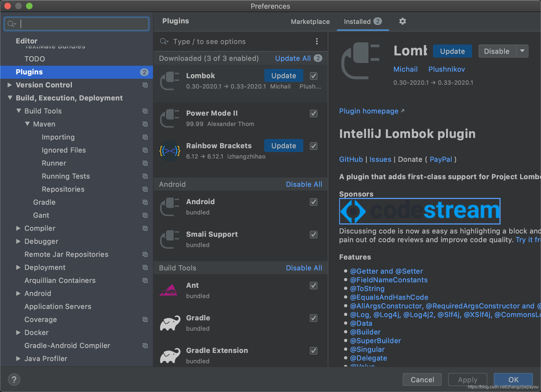The height and width of the screenshot is (392, 541).
Task: Click the Gradle elephant plugin icon
Action: [x=170, y=323]
